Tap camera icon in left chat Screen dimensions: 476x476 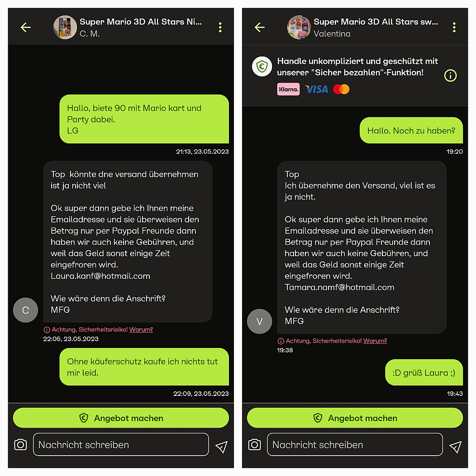tap(20, 445)
